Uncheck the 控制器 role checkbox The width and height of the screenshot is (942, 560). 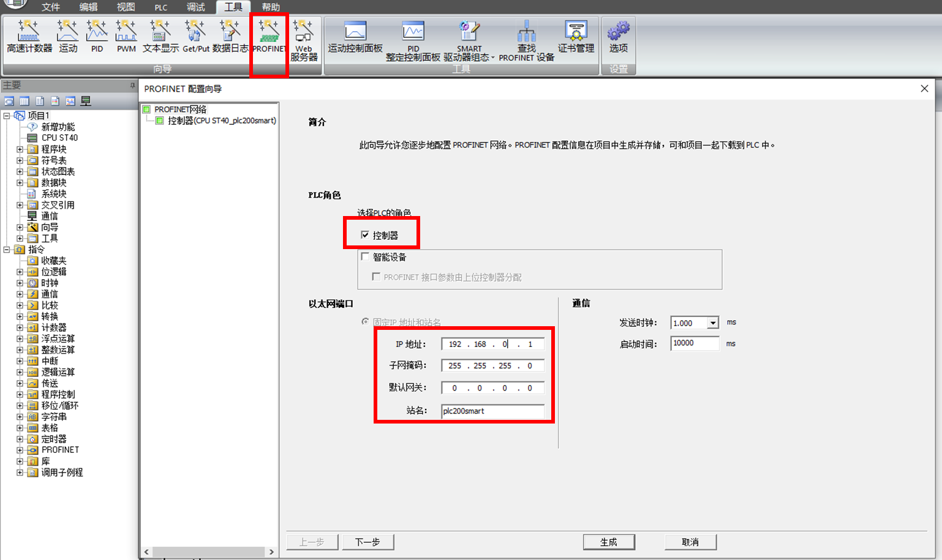tap(365, 235)
